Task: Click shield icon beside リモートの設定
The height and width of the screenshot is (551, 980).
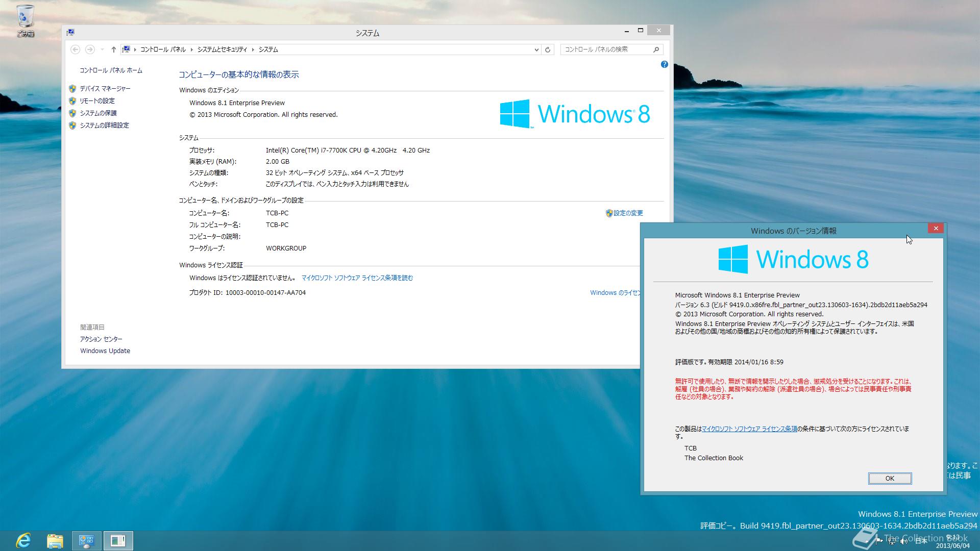Action: click(72, 101)
